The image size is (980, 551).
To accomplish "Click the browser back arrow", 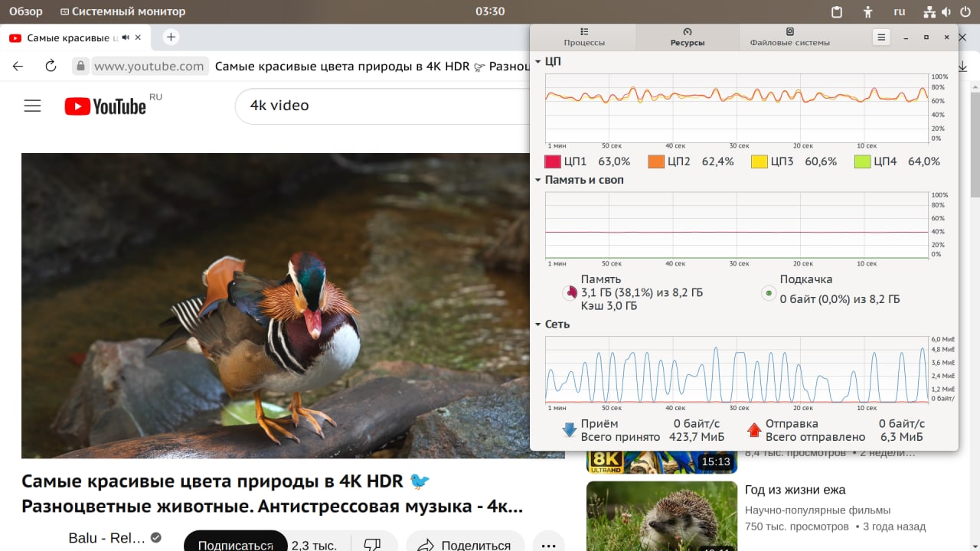I will click(18, 66).
